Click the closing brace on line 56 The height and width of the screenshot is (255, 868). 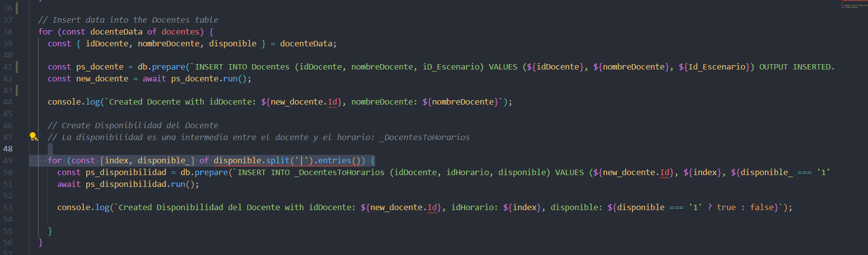40,242
